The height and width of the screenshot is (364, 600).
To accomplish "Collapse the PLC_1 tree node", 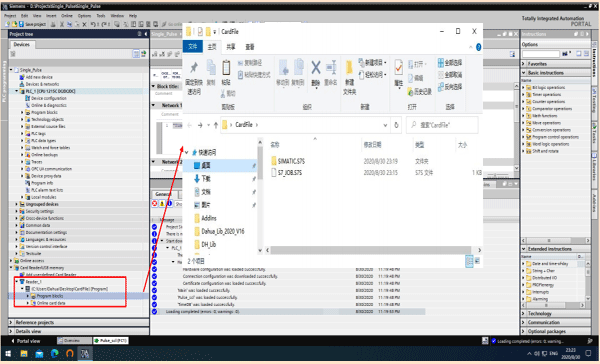I will (x=16, y=91).
